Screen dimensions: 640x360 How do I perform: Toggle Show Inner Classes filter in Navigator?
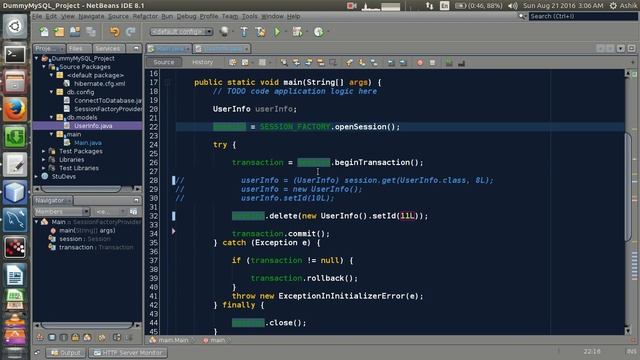point(87,337)
